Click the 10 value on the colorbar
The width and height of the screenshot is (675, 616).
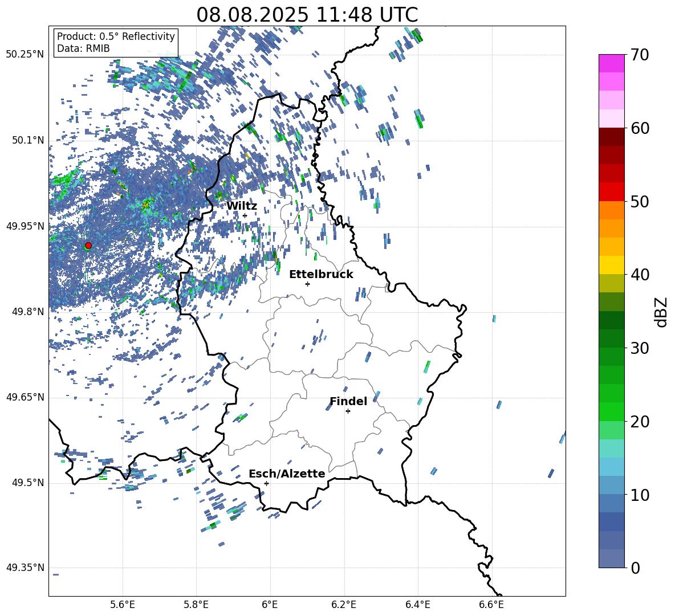640,495
